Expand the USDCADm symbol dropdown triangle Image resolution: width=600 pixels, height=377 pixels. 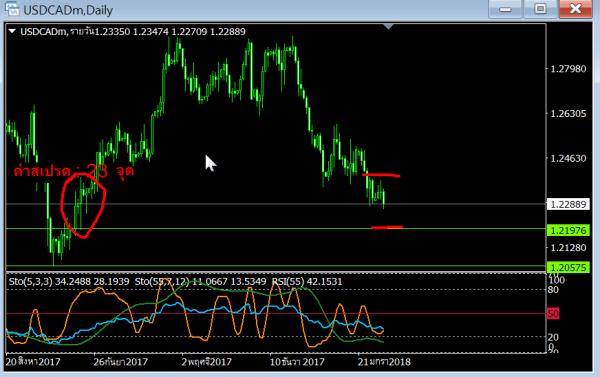click(12, 31)
